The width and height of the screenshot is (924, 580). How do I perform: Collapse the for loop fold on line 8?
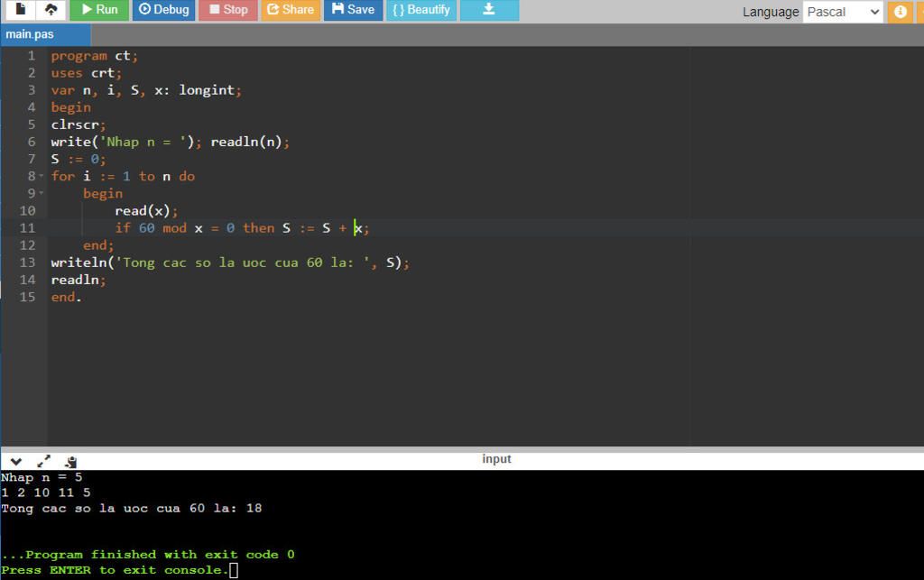[42, 176]
